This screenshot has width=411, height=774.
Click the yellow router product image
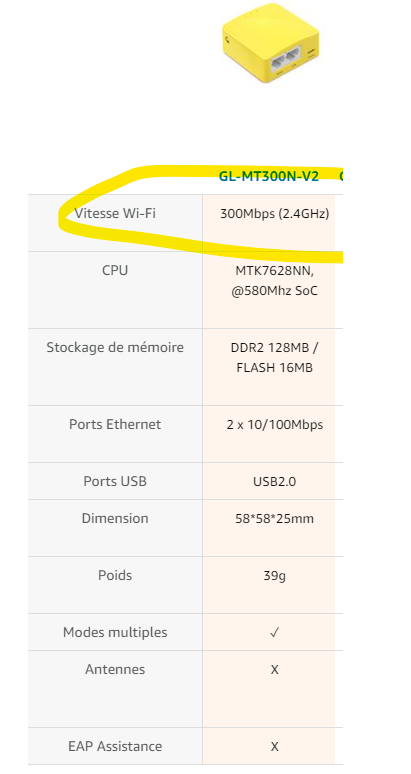270,43
